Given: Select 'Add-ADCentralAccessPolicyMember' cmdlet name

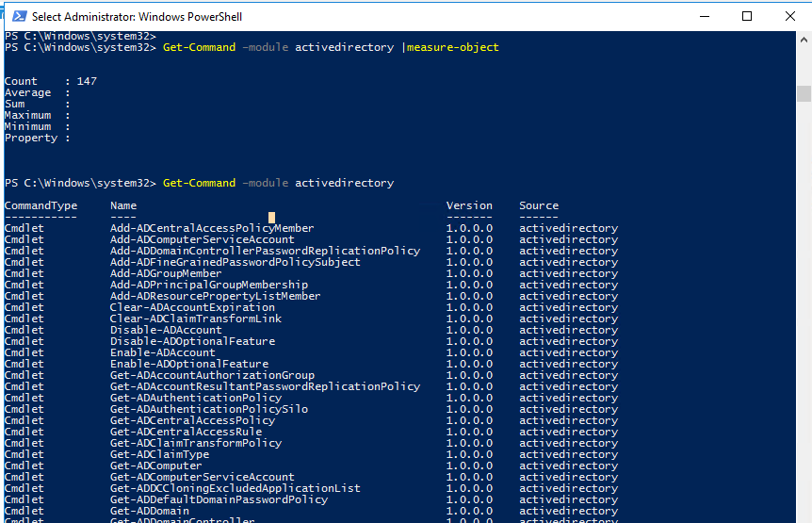Looking at the screenshot, I should (212, 228).
